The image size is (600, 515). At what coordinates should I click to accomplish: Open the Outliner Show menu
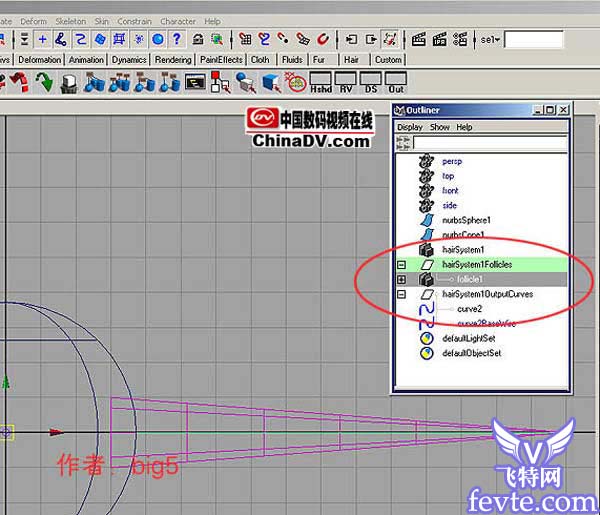click(440, 127)
